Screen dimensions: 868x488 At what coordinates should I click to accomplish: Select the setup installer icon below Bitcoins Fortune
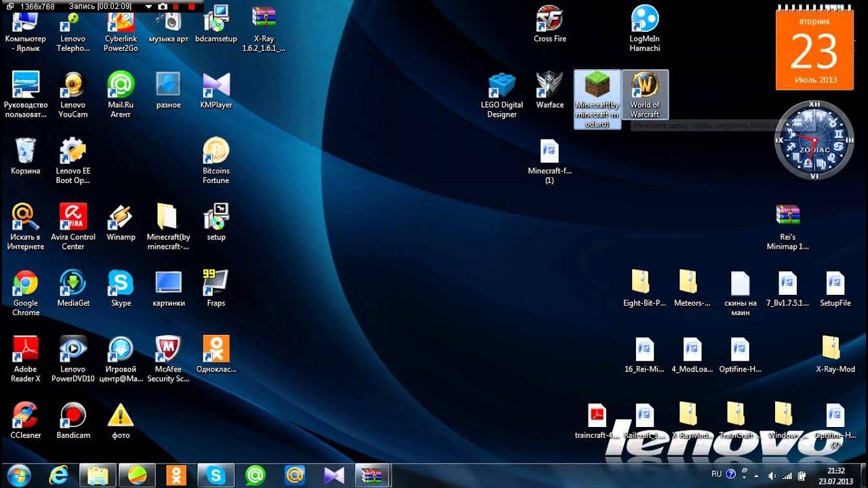tap(216, 222)
